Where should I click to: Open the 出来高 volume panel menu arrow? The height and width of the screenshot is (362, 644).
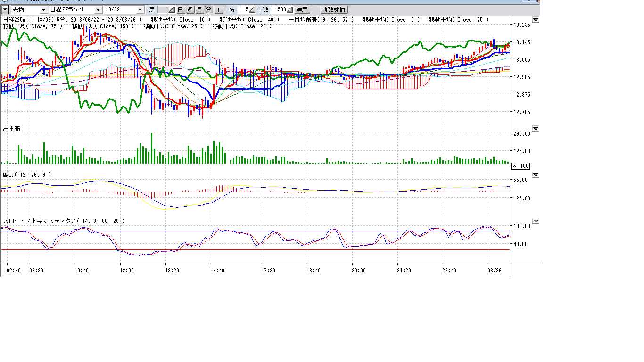pos(535,129)
